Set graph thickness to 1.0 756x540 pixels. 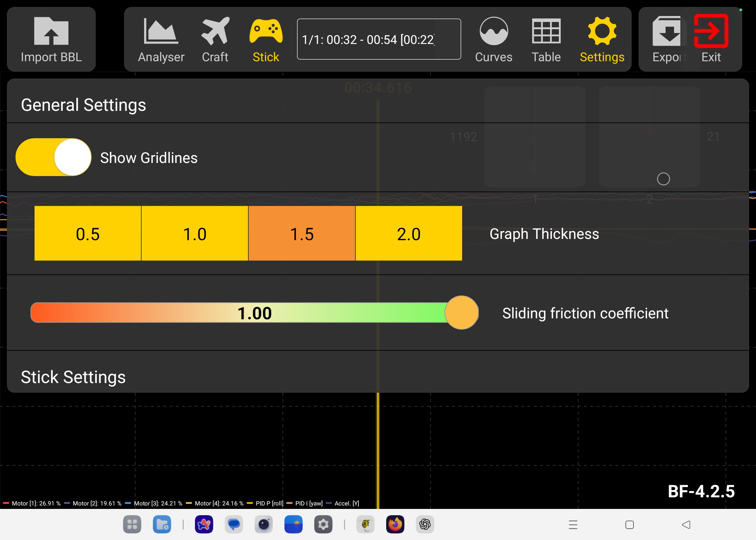(195, 233)
